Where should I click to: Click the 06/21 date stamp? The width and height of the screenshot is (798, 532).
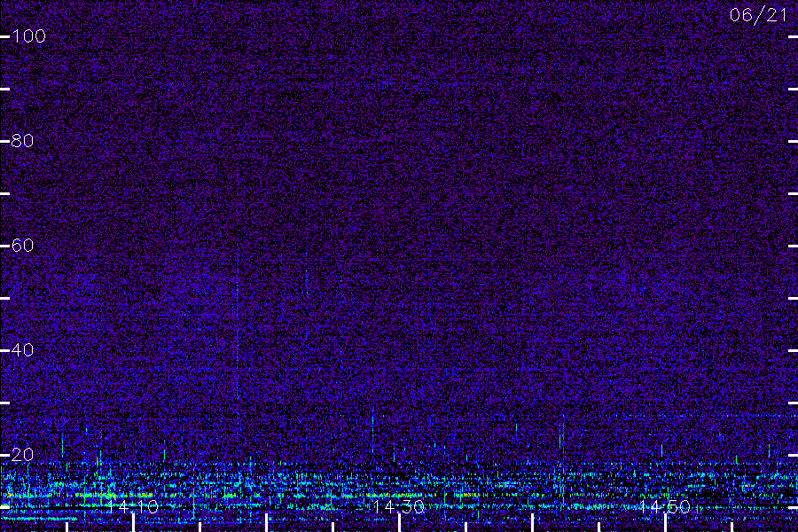pyautogui.click(x=758, y=15)
